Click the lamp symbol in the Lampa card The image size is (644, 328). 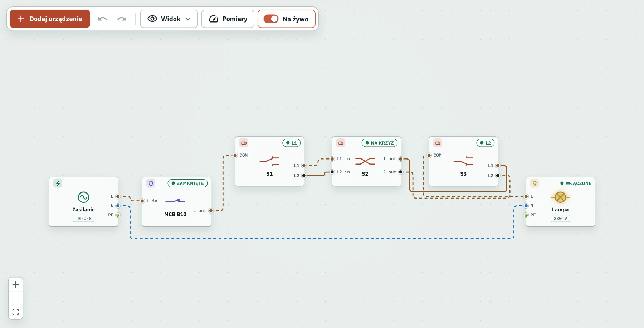coord(560,197)
